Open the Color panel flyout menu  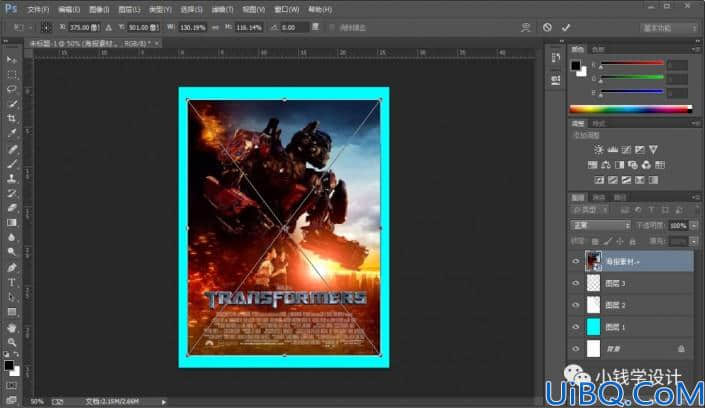[x=695, y=49]
